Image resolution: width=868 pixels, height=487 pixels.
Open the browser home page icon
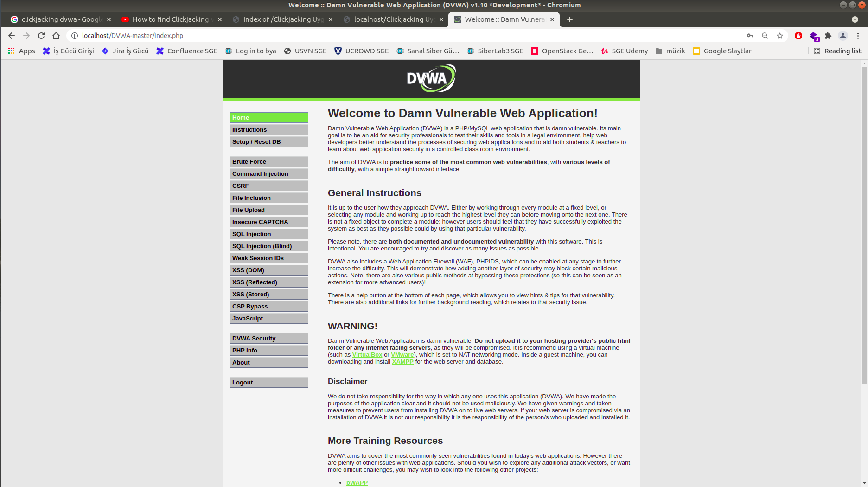click(x=56, y=36)
